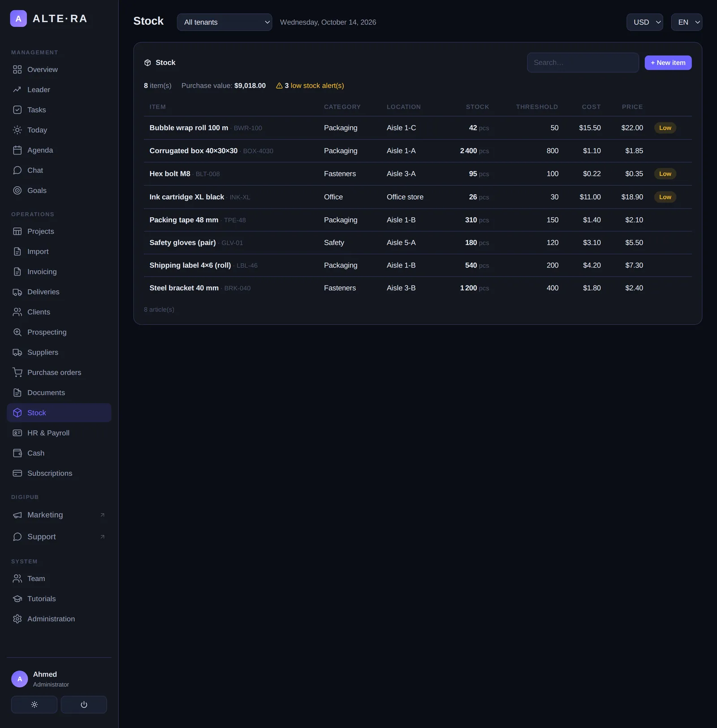This screenshot has width=717, height=728.
Task: Toggle light theme with the sun button
Action: pyautogui.click(x=34, y=705)
